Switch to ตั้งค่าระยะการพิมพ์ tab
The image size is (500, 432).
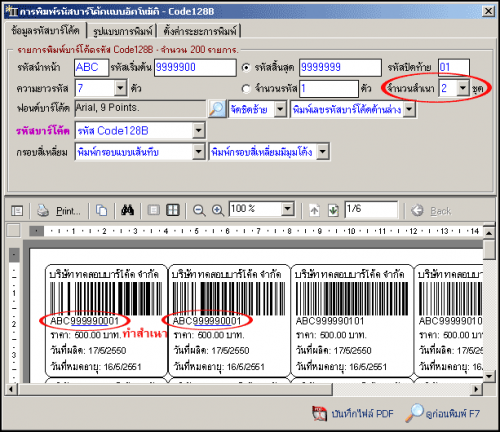coord(200,31)
